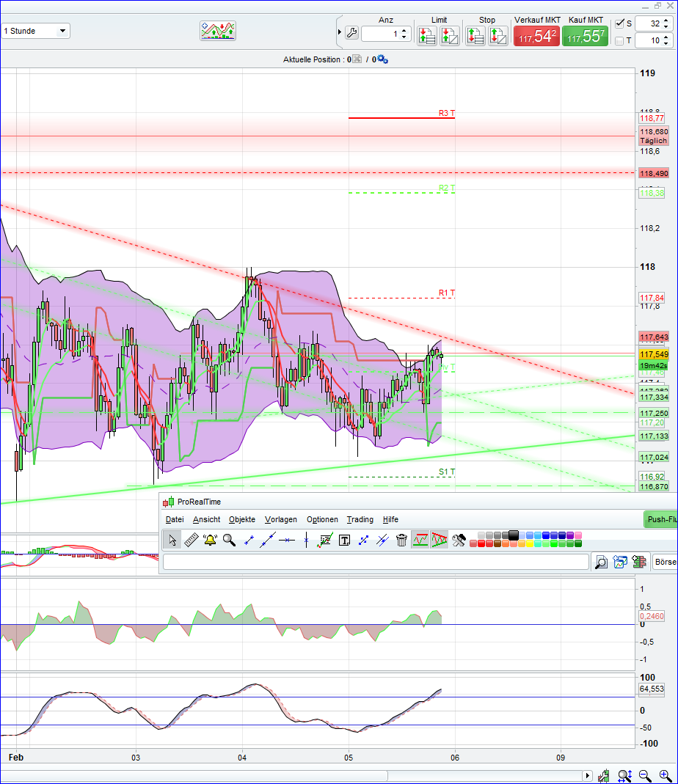Open the Optionen menu
This screenshot has width=678, height=784.
(322, 519)
